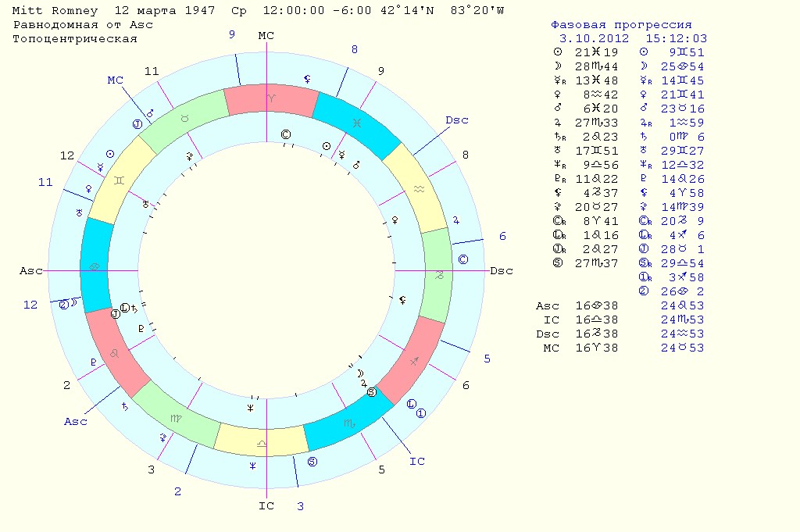Select the blue progressed Saturn symbol in outer ring
This screenshot has height=532, width=800.
[x=124, y=406]
